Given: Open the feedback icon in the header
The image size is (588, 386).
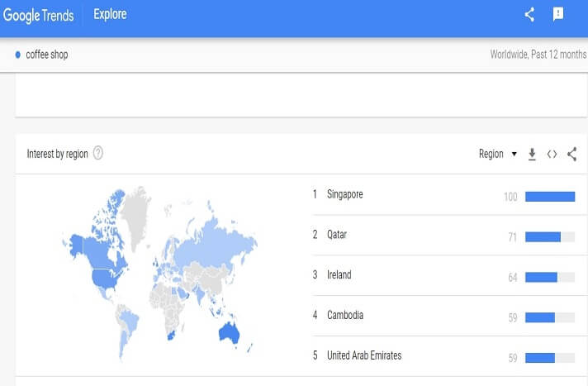Looking at the screenshot, I should pos(558,14).
